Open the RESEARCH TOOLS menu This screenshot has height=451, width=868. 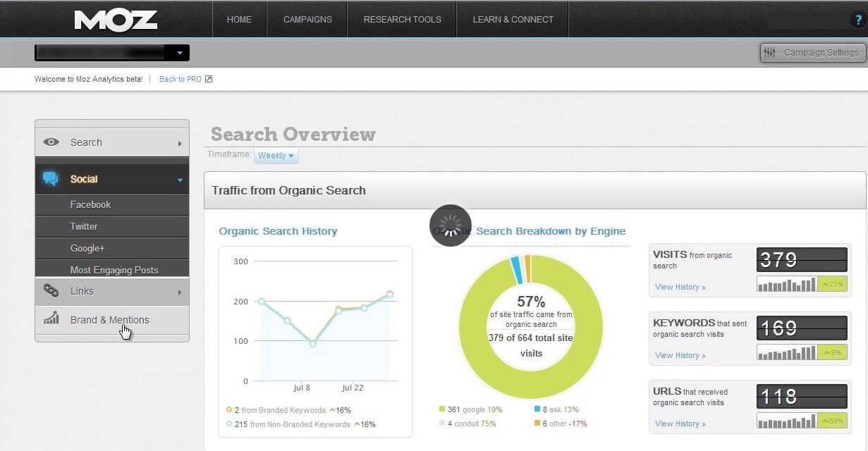click(x=402, y=20)
